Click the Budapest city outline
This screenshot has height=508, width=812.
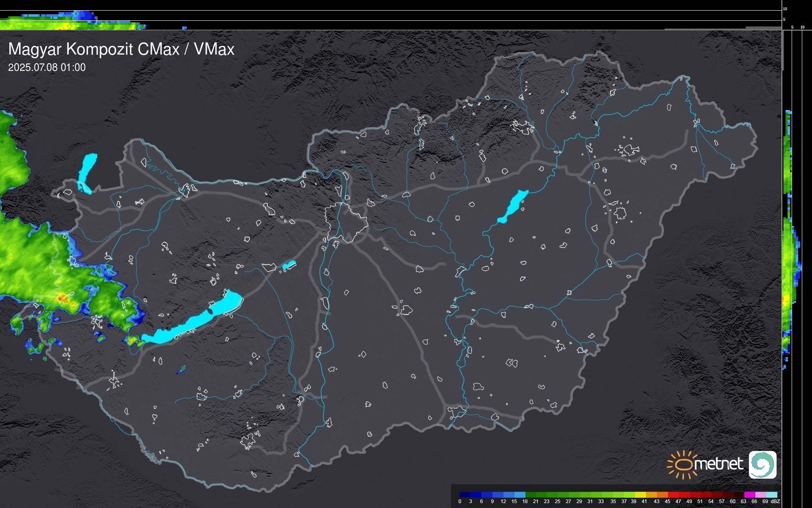(346, 222)
